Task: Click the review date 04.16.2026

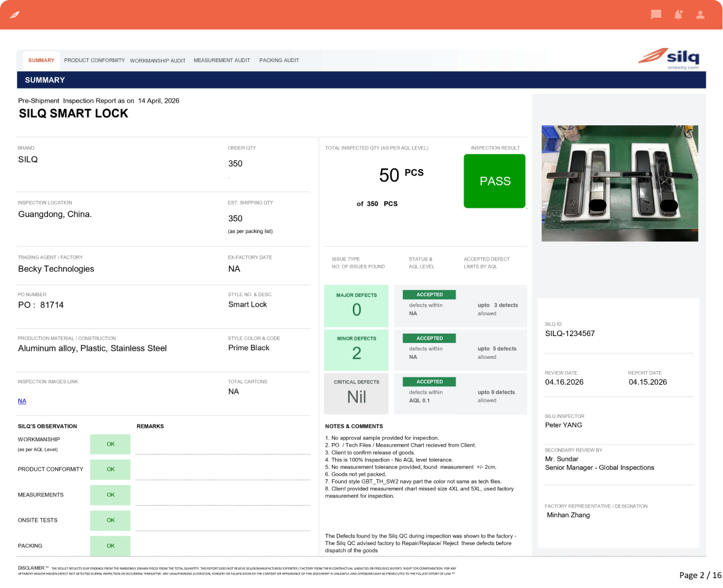Action: click(x=564, y=382)
